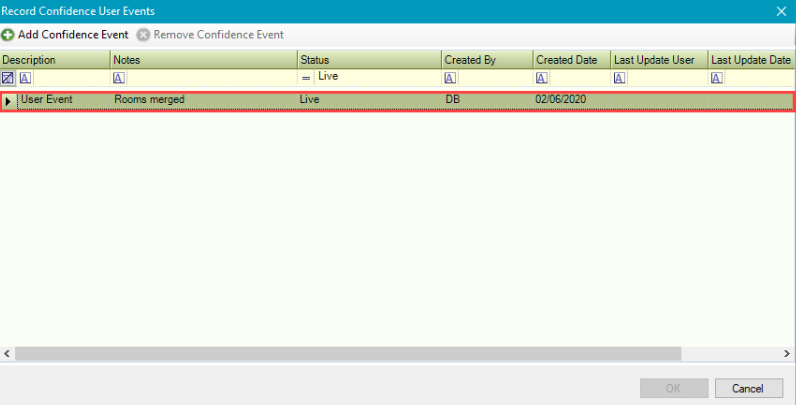Click the Status filter equals operator icon
Screen dimensions: 796x405
(306, 78)
